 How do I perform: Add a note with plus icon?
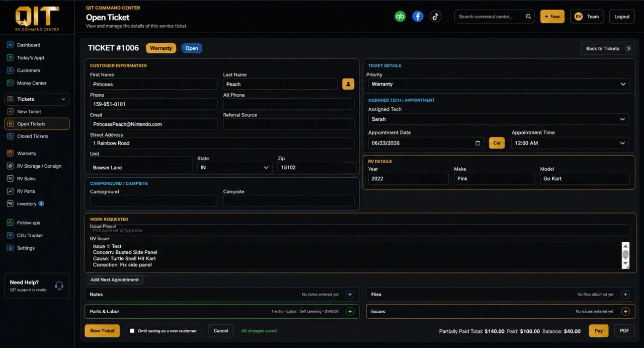(350, 295)
